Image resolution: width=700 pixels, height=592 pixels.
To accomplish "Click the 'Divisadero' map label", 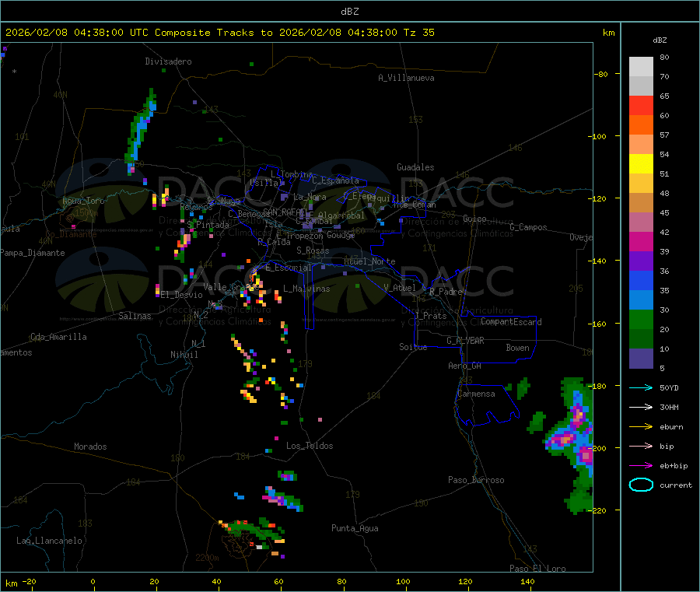I will (x=168, y=61).
